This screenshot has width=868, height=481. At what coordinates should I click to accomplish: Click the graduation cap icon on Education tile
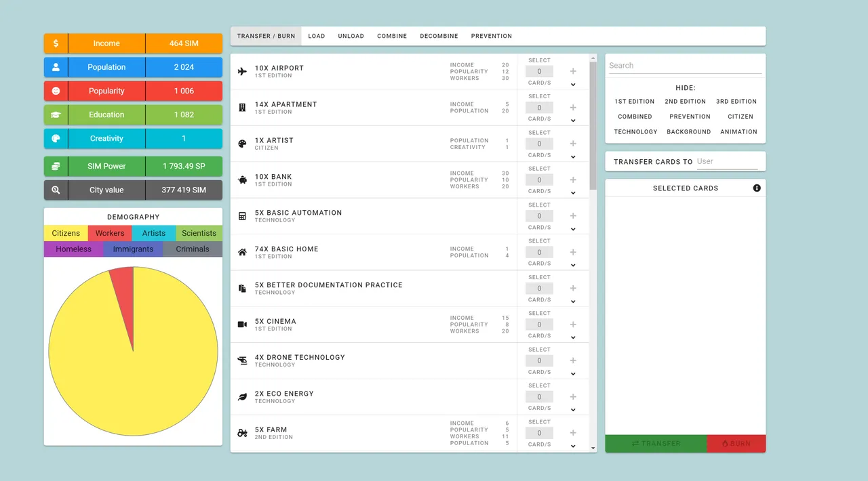point(56,114)
